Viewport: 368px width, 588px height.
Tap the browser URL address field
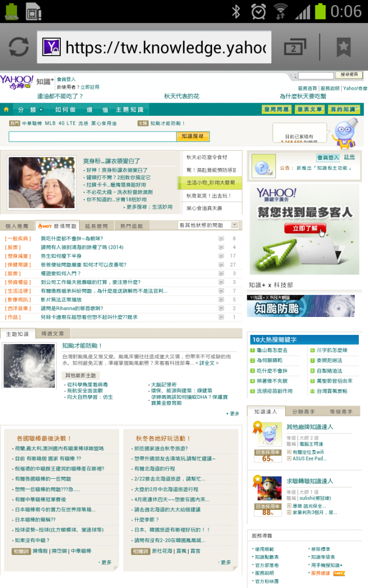154,47
